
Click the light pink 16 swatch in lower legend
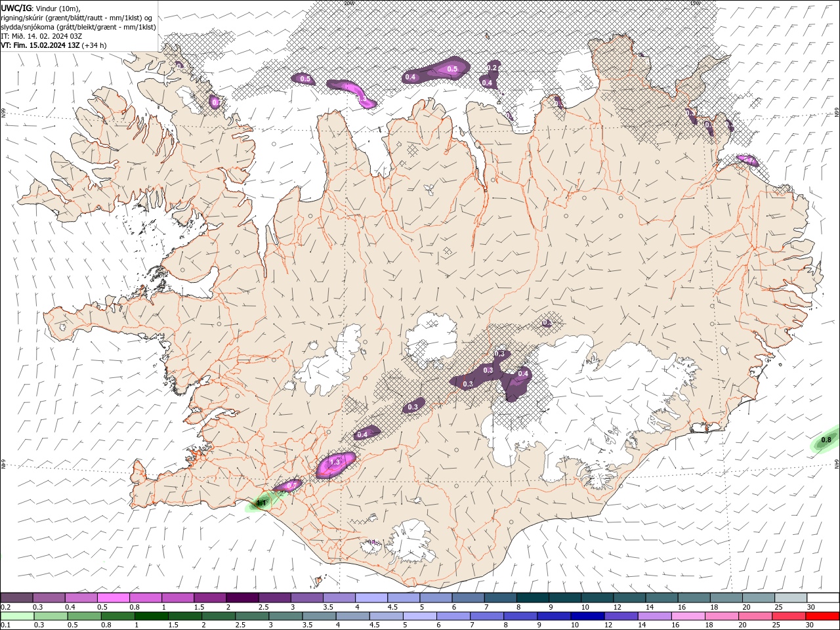(688, 616)
